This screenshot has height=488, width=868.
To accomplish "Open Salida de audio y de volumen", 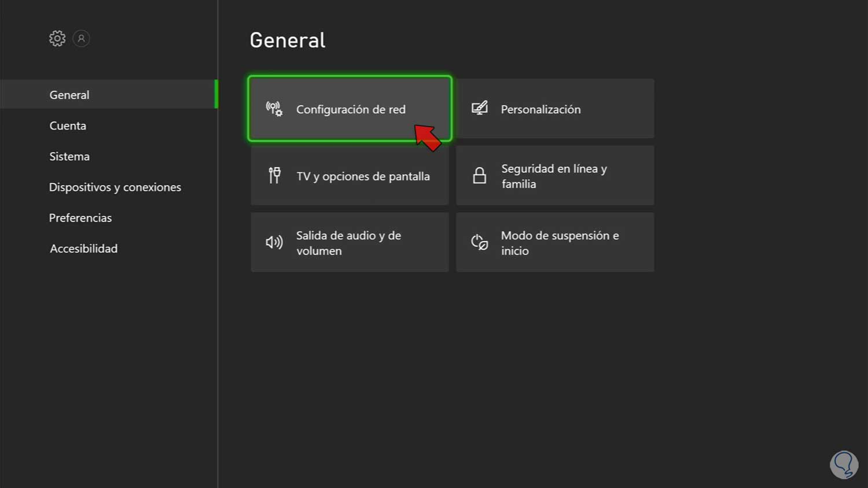I will (349, 243).
